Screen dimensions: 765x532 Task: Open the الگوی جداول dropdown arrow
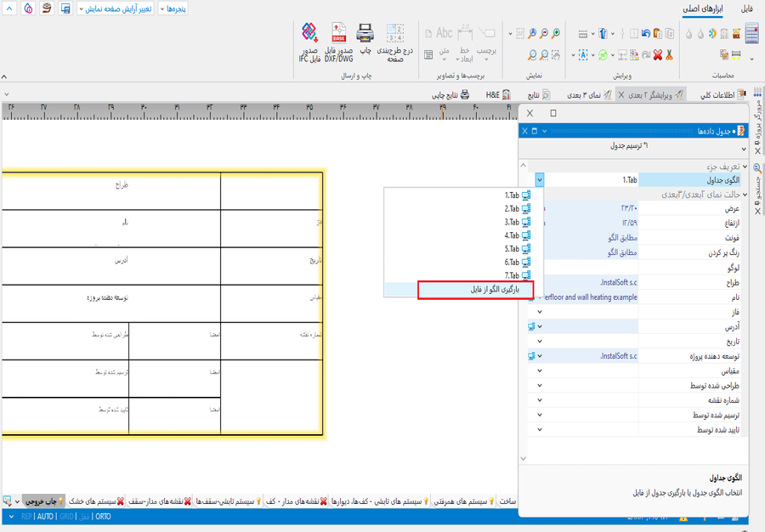pos(540,180)
